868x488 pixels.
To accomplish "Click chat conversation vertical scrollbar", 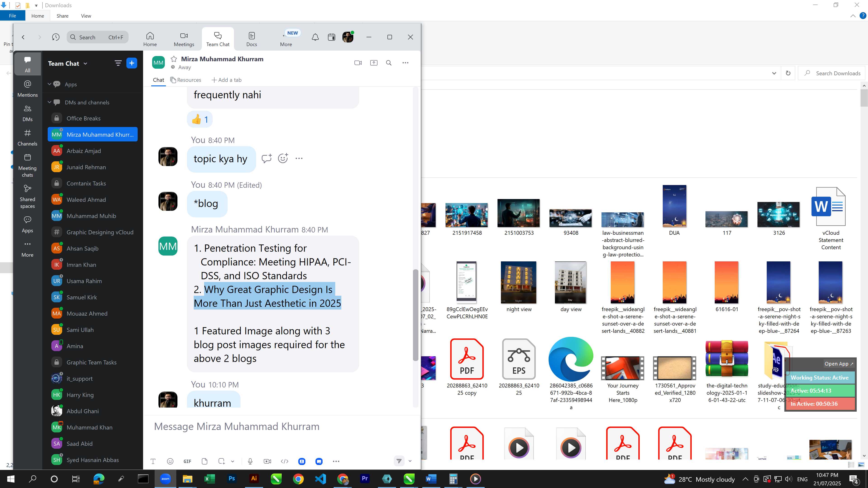I will [x=415, y=315].
